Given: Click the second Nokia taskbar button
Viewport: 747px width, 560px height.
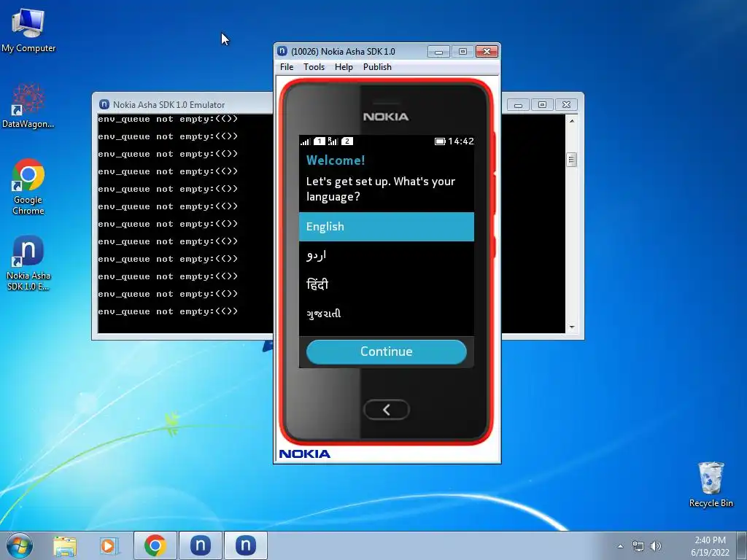Looking at the screenshot, I should (245, 545).
